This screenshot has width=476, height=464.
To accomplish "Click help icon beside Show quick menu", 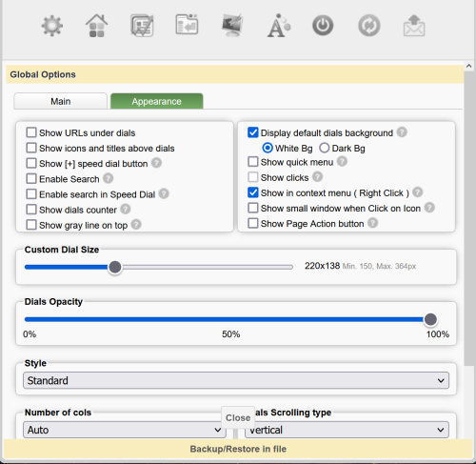I will [342, 162].
